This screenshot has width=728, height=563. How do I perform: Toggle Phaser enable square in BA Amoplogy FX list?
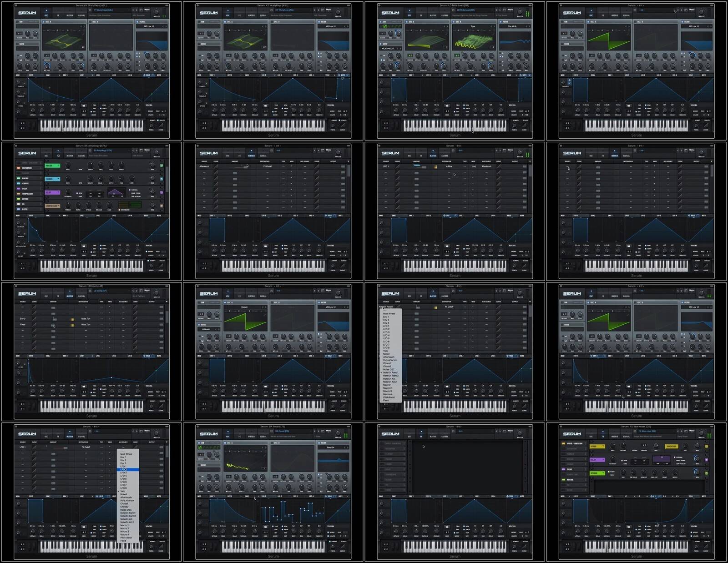[x=18, y=178]
